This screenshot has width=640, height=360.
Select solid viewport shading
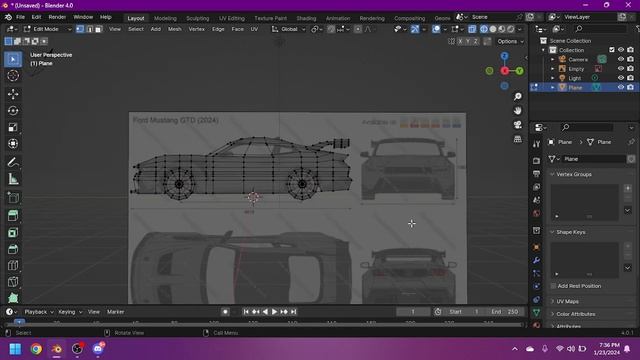tap(493, 29)
